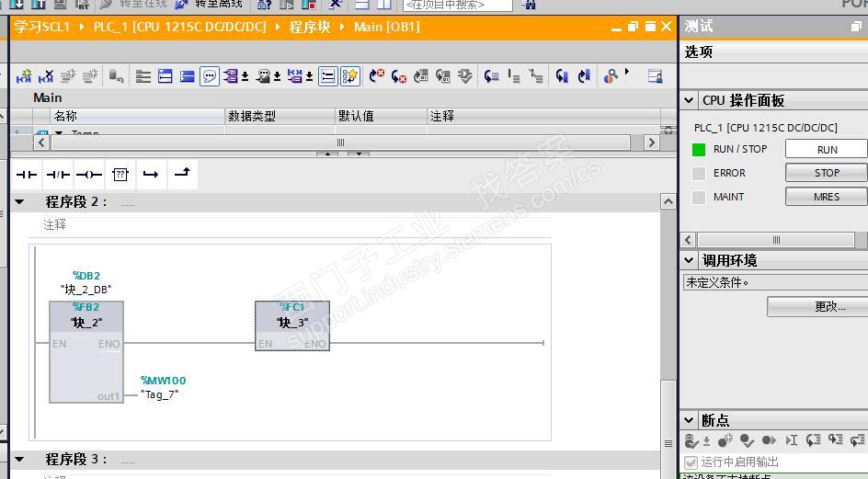Click the navigate to specific line icon
This screenshot has width=868, height=479.
click(492, 76)
